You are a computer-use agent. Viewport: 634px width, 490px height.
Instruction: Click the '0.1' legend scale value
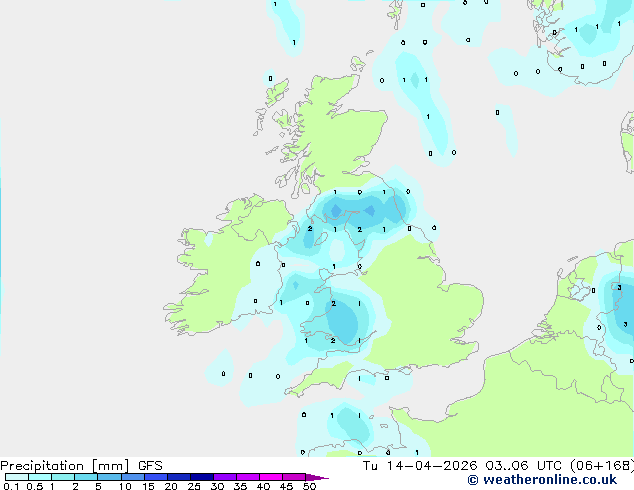pos(11,486)
